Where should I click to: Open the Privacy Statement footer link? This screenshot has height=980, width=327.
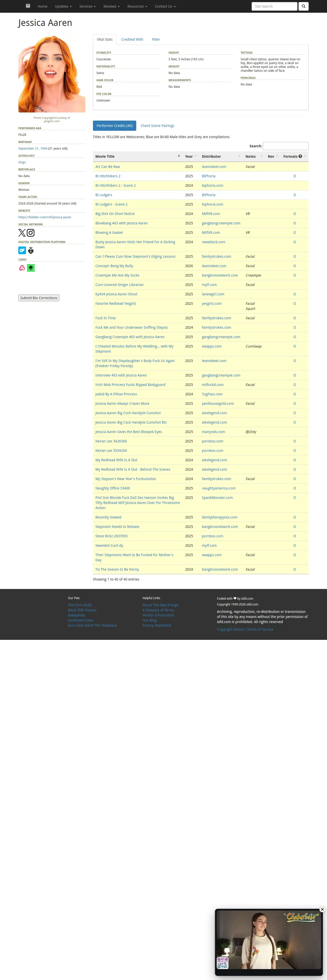click(x=157, y=625)
